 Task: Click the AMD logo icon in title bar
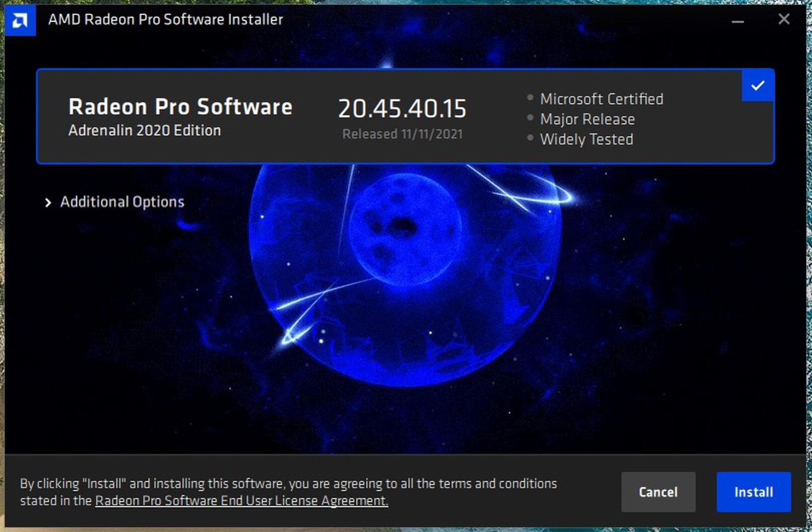(20, 20)
